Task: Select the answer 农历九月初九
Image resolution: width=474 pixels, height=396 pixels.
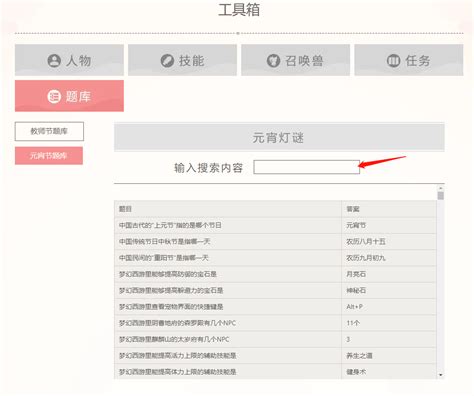Action: pyautogui.click(x=366, y=258)
